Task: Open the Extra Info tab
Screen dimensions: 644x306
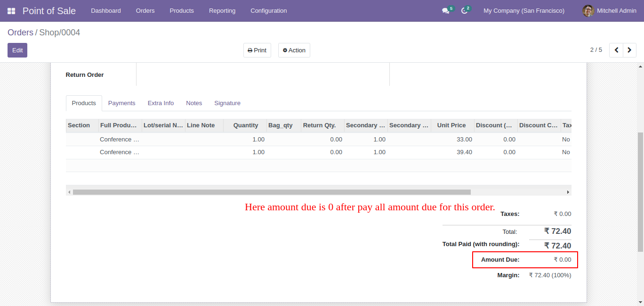Action: click(161, 103)
